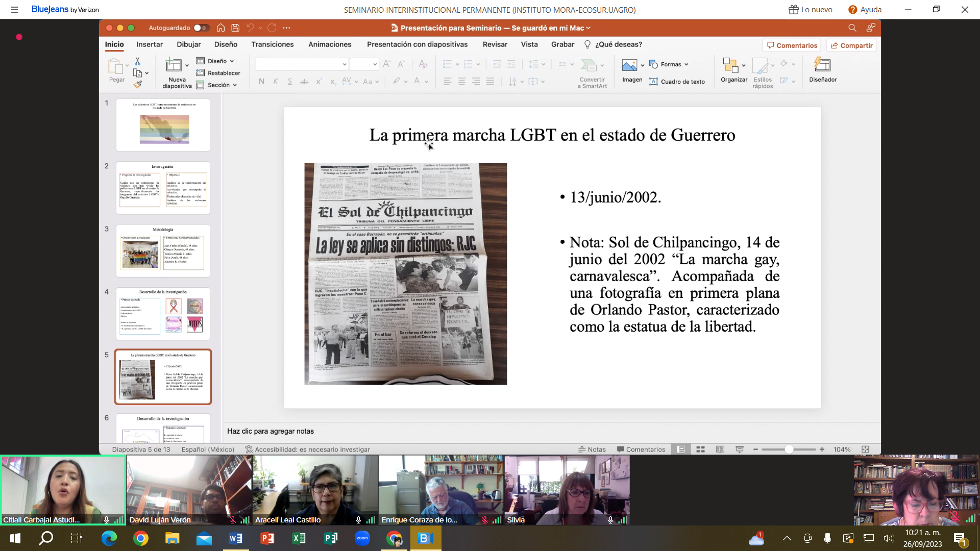Open Excel from Windows taskbar
980x551 pixels.
coord(299,538)
